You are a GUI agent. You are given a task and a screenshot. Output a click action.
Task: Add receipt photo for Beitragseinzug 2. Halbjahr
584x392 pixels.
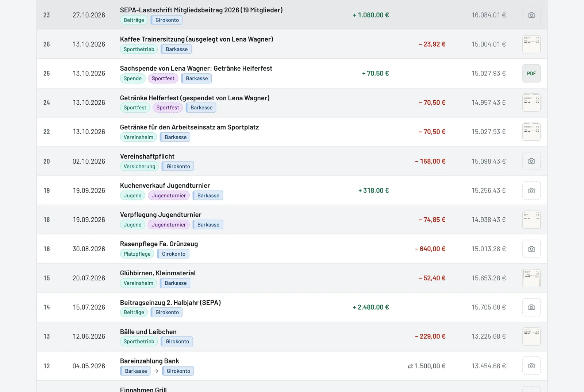531,307
